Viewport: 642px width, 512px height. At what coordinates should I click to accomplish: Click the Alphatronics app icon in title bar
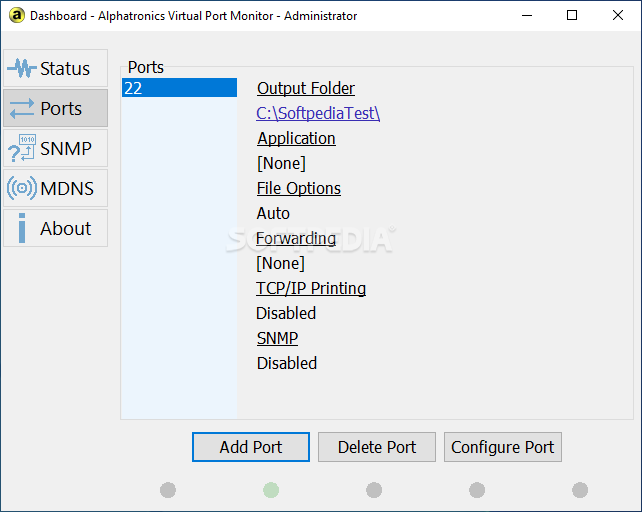tap(17, 16)
